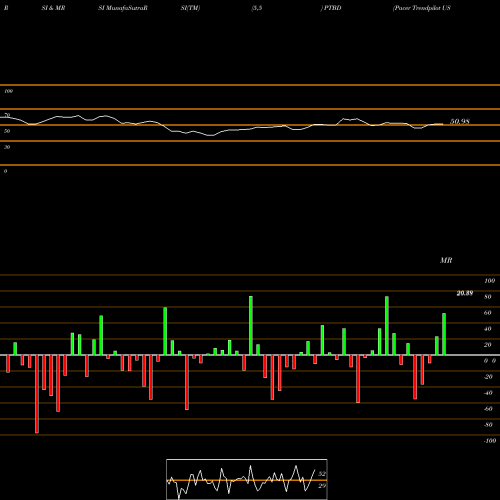Click the PTBD ticker text in header
Viewport: 500px width, 500px height.
[x=332, y=8]
